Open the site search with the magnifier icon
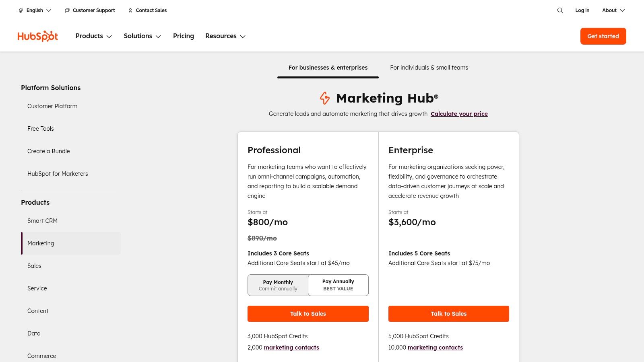The image size is (644, 362). pyautogui.click(x=560, y=10)
